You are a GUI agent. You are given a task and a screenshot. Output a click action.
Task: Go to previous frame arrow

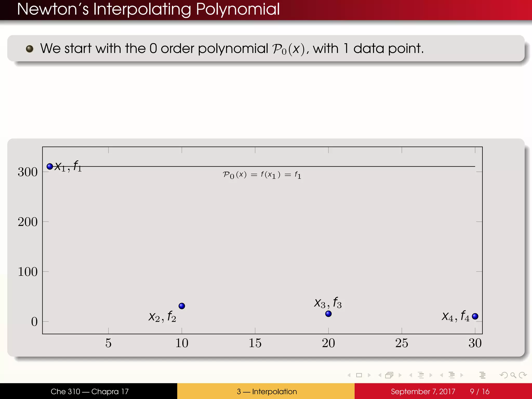[380, 375]
